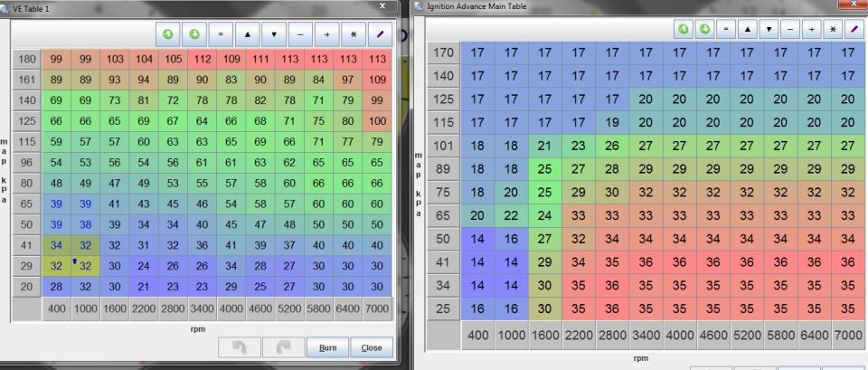Select ignition cell 26 at 101 kPa, 2800 rpm
The width and height of the screenshot is (868, 370).
[612, 146]
